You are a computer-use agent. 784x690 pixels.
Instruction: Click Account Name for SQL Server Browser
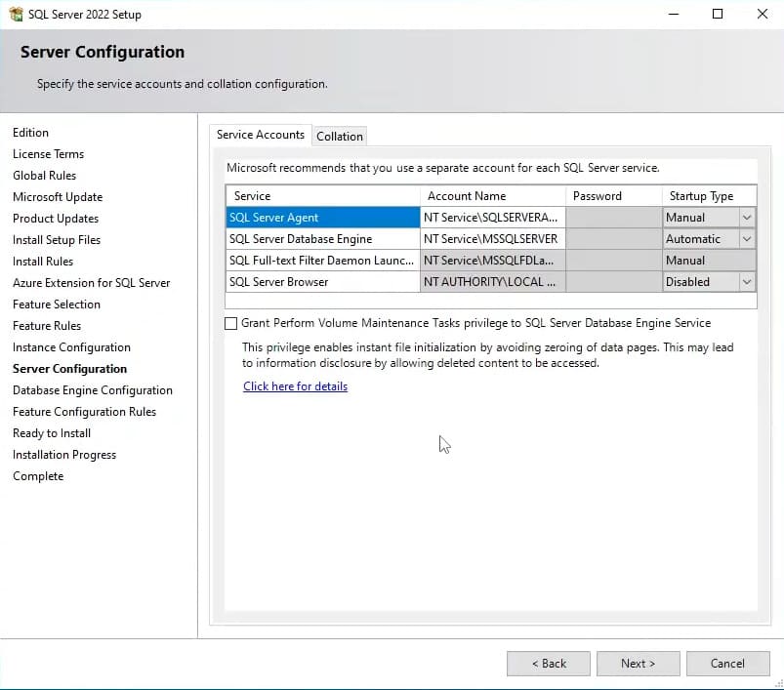492,282
